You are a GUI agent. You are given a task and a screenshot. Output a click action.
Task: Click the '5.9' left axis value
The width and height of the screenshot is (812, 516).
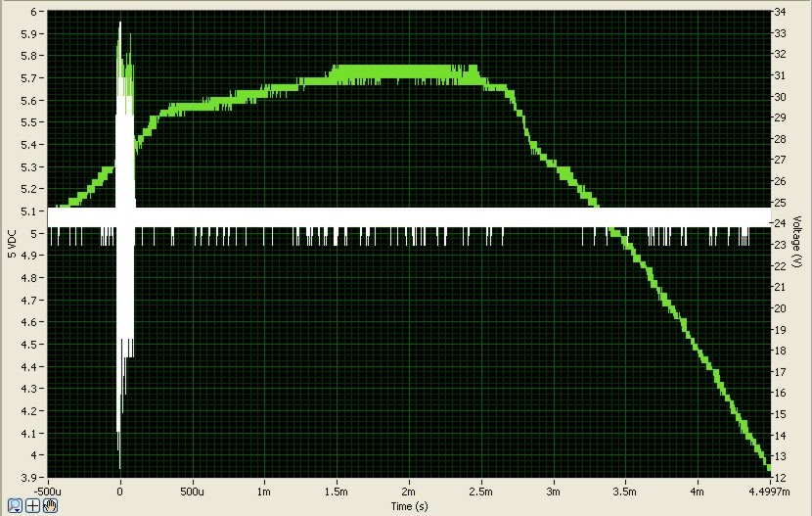(29, 33)
